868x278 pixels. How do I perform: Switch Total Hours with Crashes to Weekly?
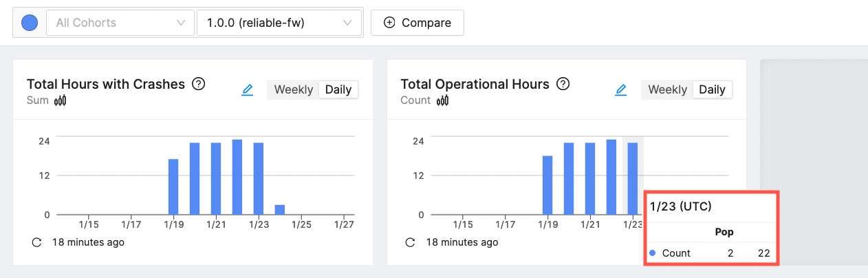pos(294,89)
